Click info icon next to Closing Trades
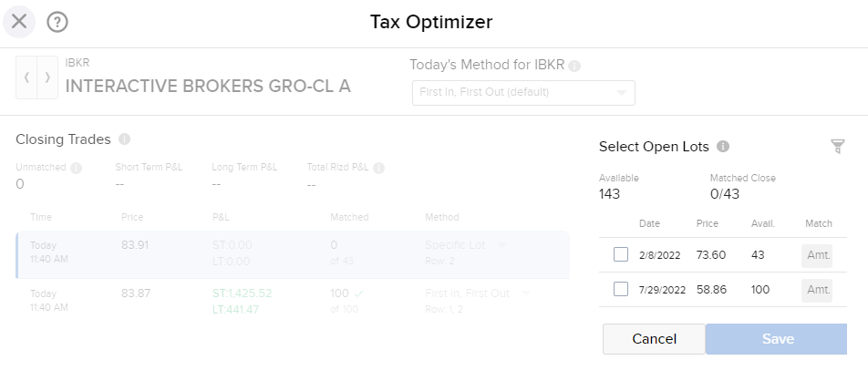Image resolution: width=868 pixels, height=381 pixels. 124,139
